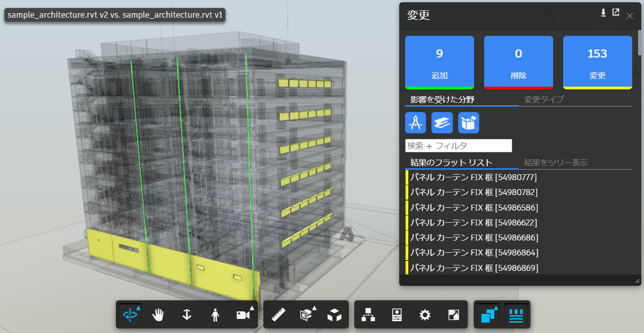Select list item [54980777]
This screenshot has width=644, height=333.
click(x=519, y=177)
